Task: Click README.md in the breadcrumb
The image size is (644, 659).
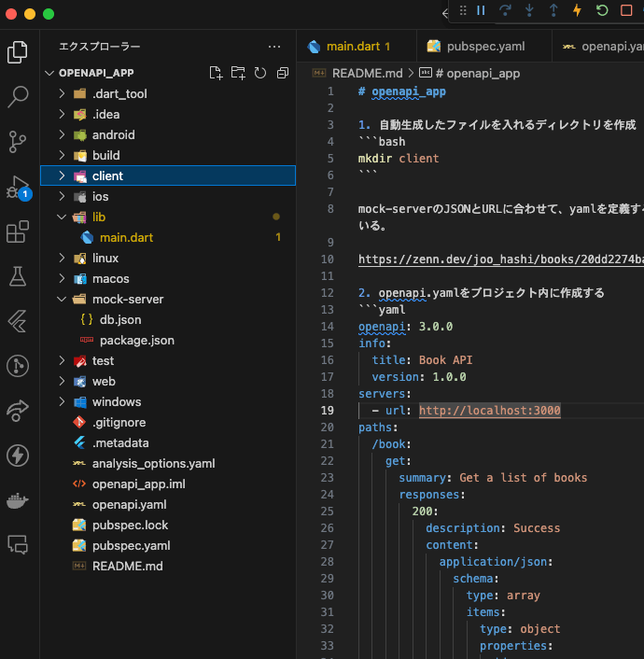Action: point(367,74)
